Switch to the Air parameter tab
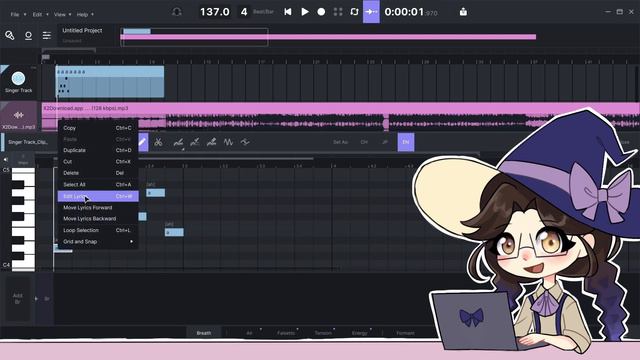The image size is (640, 360). 249,333
